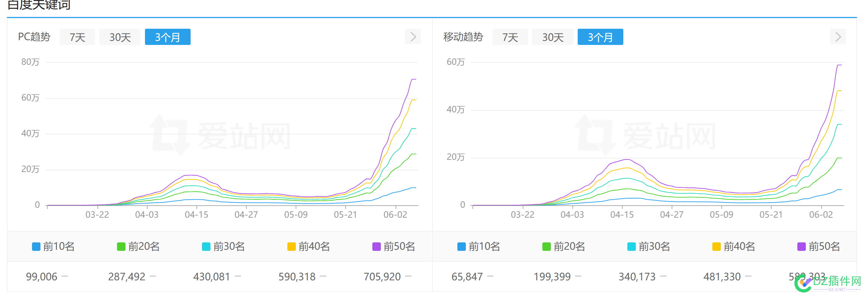Toggle the blue 前10名 swatch in mobile legend
Image resolution: width=868 pixels, height=298 pixels.
pyautogui.click(x=461, y=246)
